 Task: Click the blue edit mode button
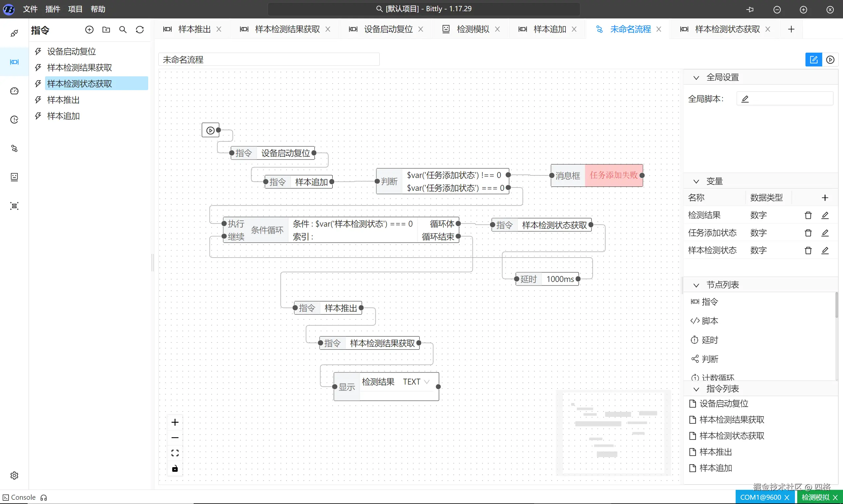pos(813,60)
